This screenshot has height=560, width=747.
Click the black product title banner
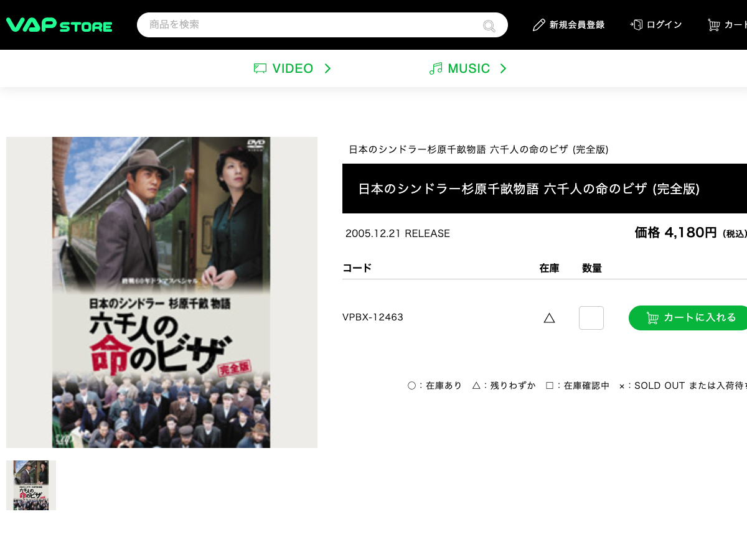(x=545, y=189)
